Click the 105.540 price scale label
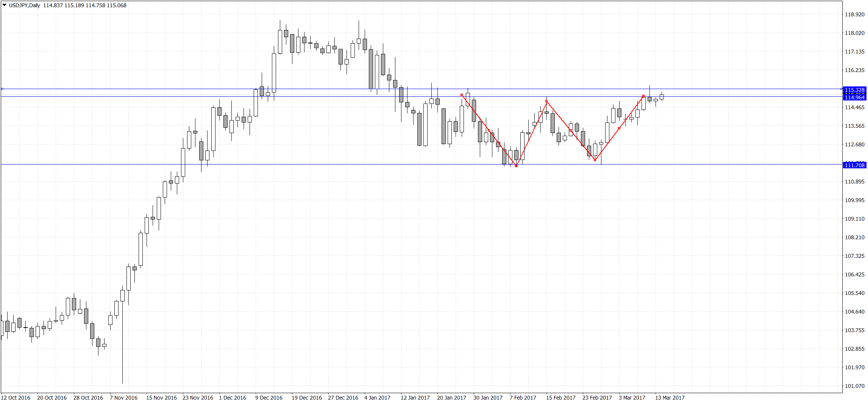This screenshot has height=403, width=868. (x=855, y=293)
